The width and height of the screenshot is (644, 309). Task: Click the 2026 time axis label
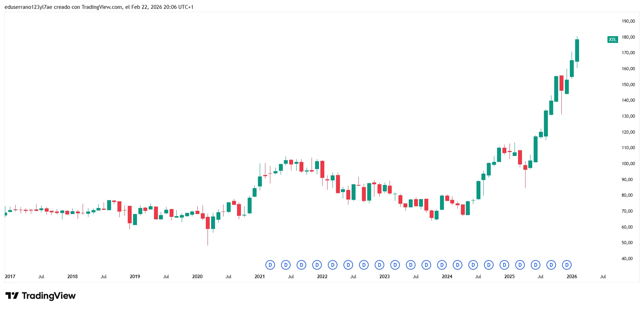point(572,276)
